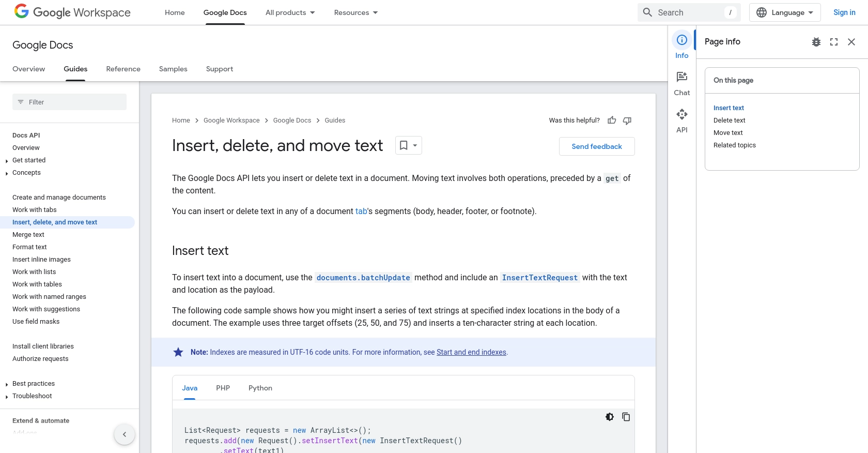Open the All products dropdown
Viewport: 868px width, 453px height.
(x=290, y=12)
